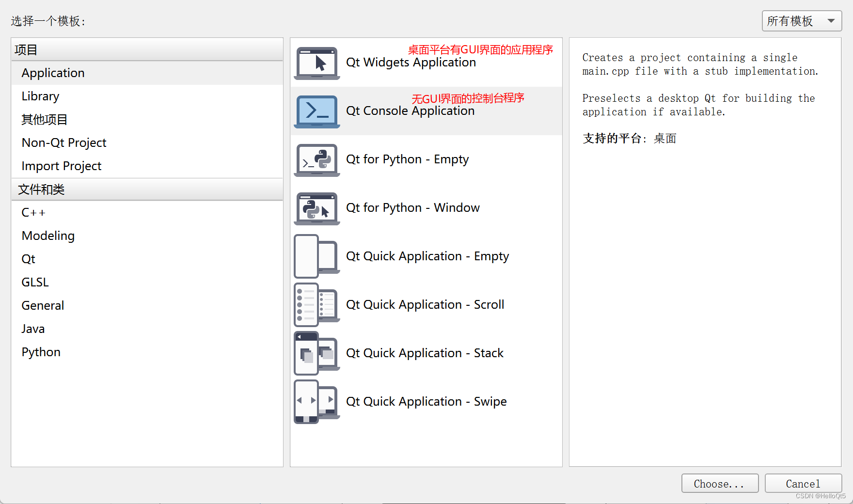Select the Qt Widgets Application icon

coord(317,63)
